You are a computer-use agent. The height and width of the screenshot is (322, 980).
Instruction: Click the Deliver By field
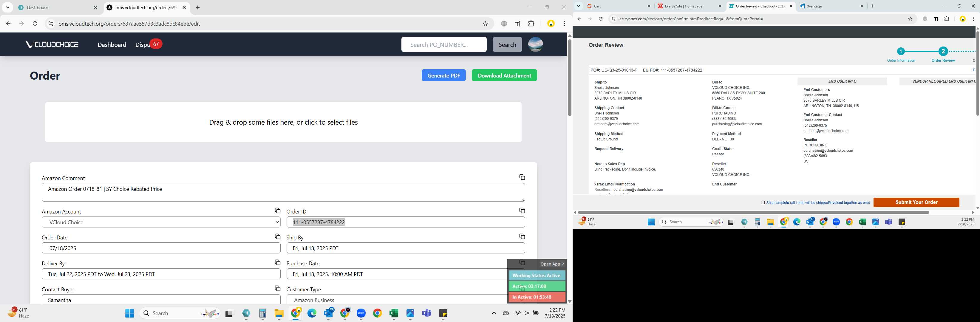tap(161, 274)
